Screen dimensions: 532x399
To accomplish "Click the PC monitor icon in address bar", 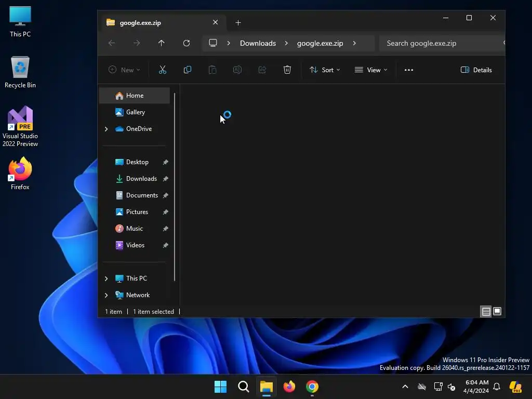I will [x=212, y=43].
